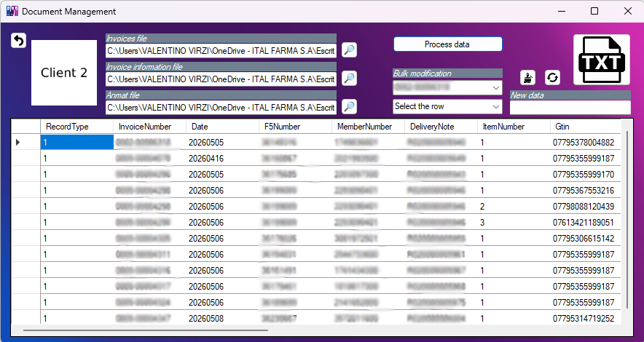644x342 pixels.
Task: Maximize the Document Management window
Action: 594,11
